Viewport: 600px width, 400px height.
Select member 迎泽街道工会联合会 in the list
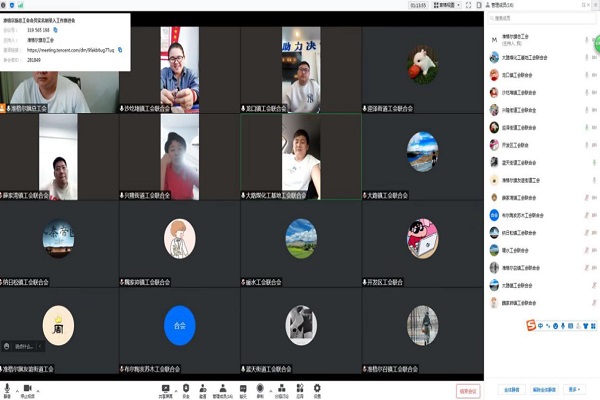[542, 127]
